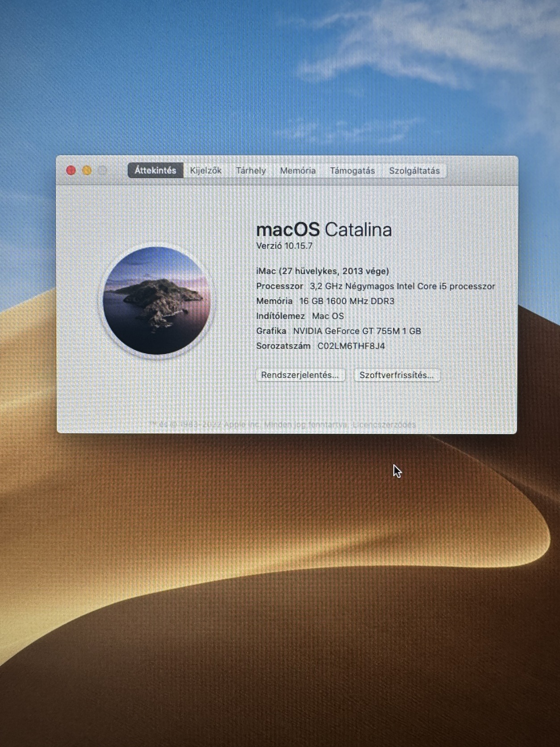Click the Verzió 10.15.7 version text

click(284, 246)
